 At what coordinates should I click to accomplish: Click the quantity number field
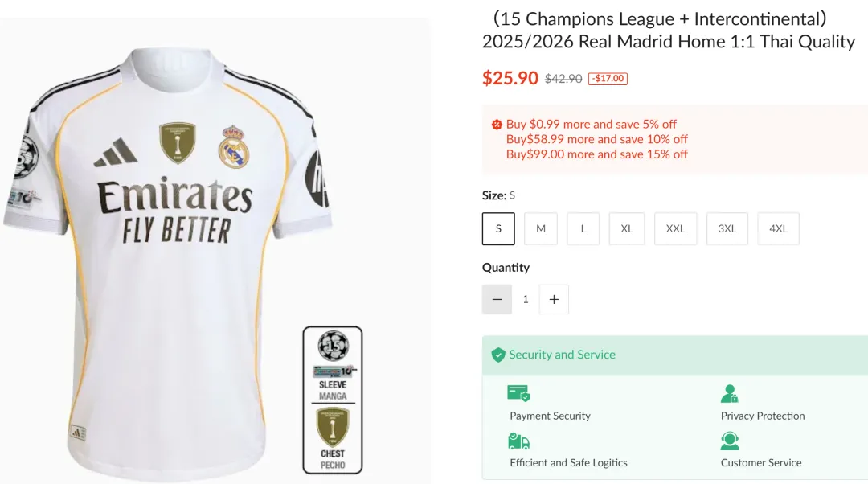pyautogui.click(x=526, y=299)
